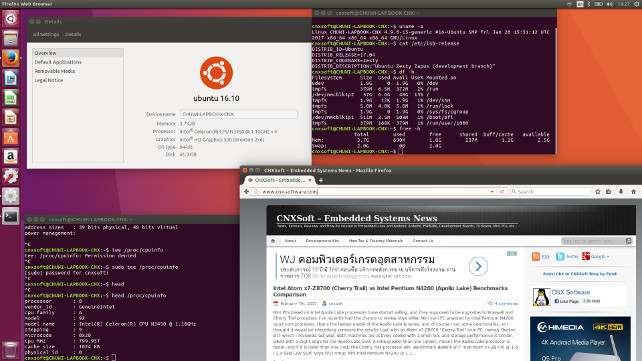The height and width of the screenshot is (361, 642).
Task: Open the Atom x7-Z8700 vs Pentium N4200 article
Action: point(390,291)
